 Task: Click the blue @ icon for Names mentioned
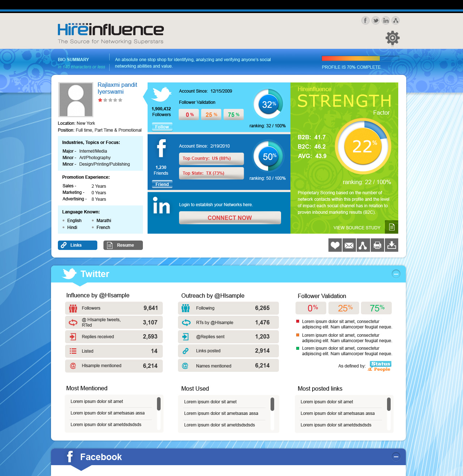point(185,366)
